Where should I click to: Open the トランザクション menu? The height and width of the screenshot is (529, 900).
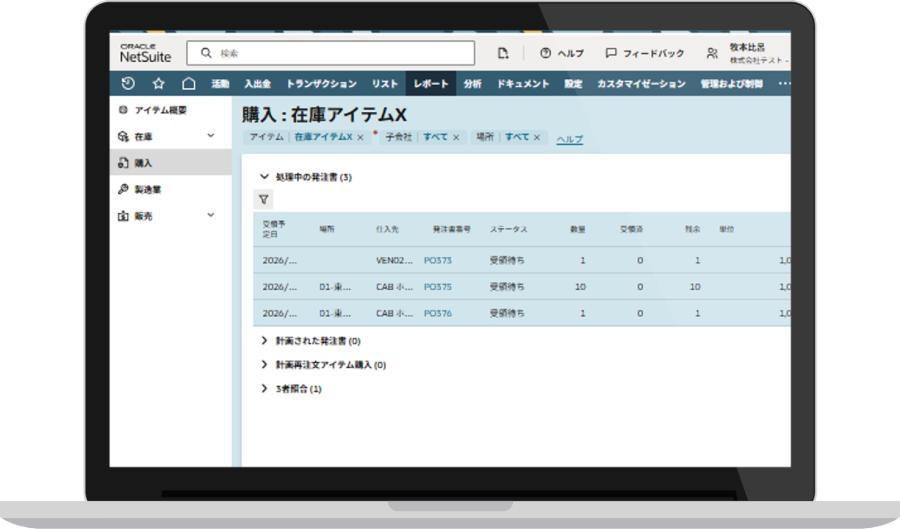pos(321,84)
